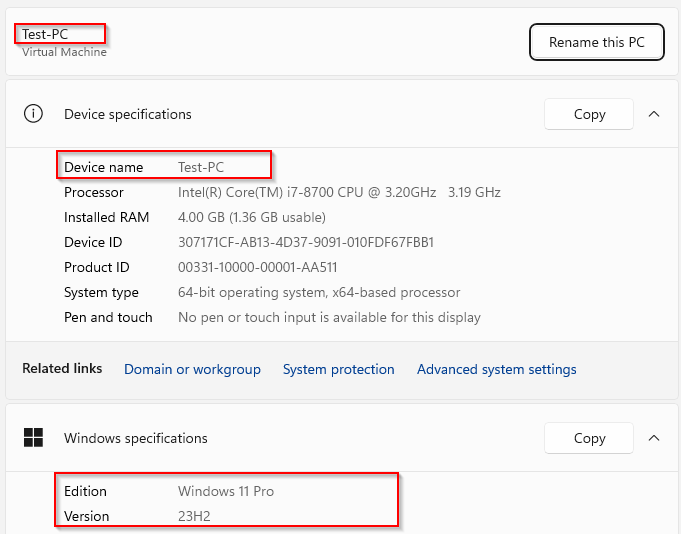Click the Rename this PC button
This screenshot has height=534, width=681.
coord(596,42)
